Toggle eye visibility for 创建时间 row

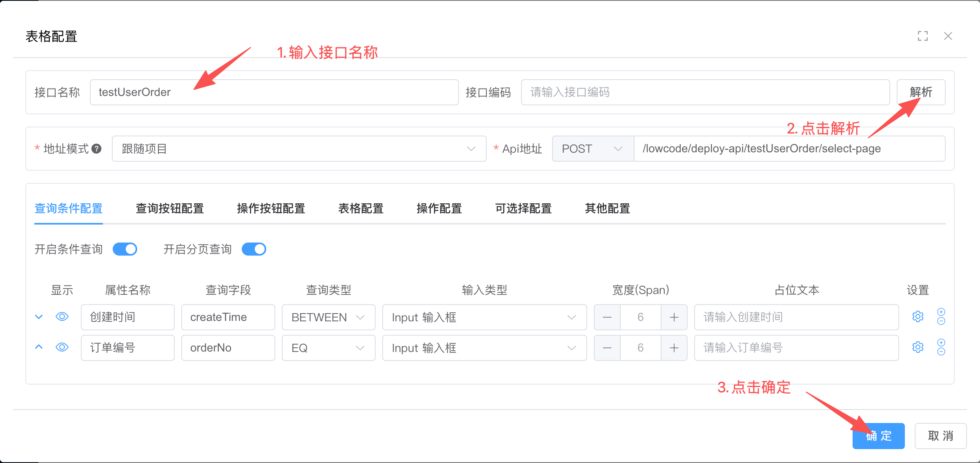pyautogui.click(x=62, y=317)
